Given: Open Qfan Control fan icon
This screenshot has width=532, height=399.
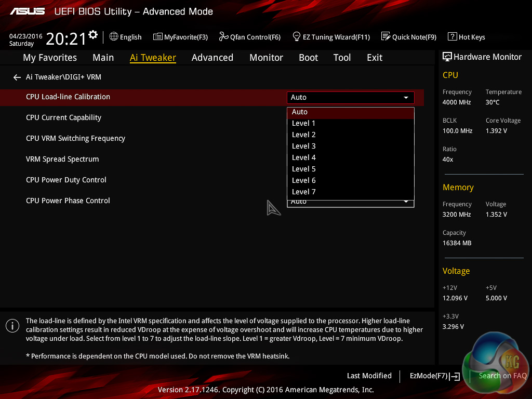Looking at the screenshot, I should [x=223, y=36].
